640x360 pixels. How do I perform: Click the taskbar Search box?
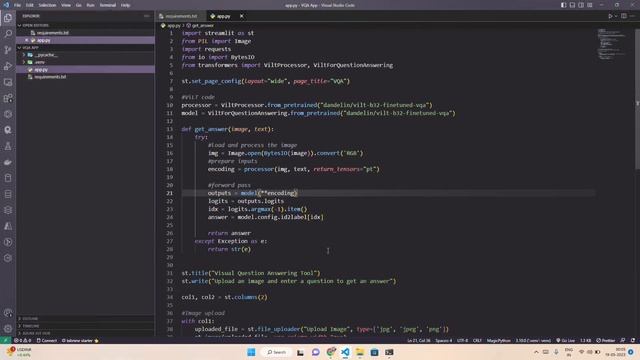click(x=276, y=352)
